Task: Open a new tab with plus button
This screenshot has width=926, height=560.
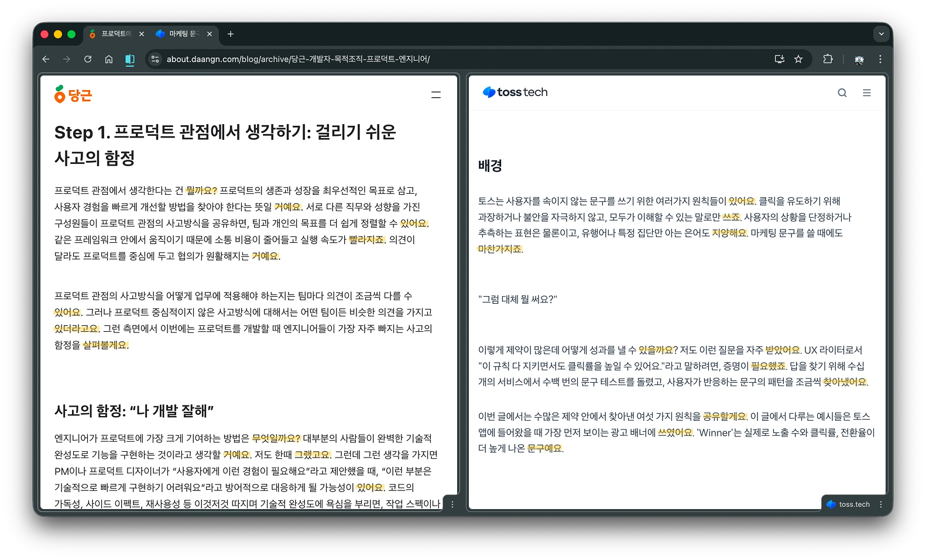Action: pyautogui.click(x=231, y=34)
